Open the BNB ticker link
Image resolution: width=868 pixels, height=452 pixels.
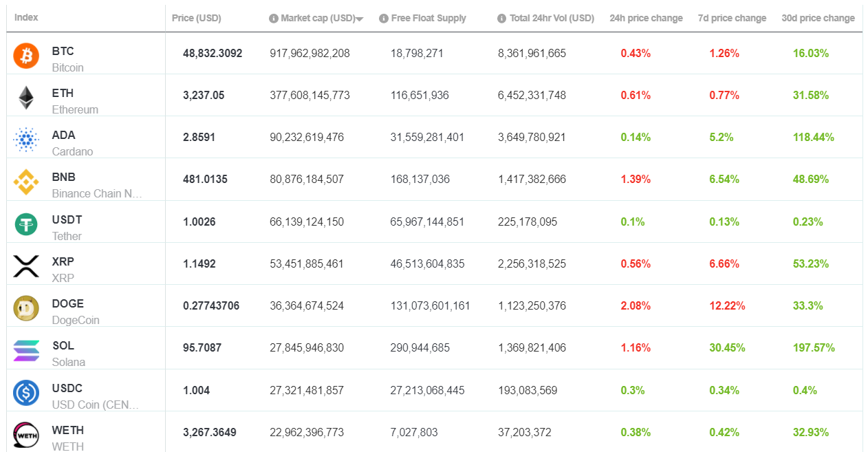(x=64, y=177)
